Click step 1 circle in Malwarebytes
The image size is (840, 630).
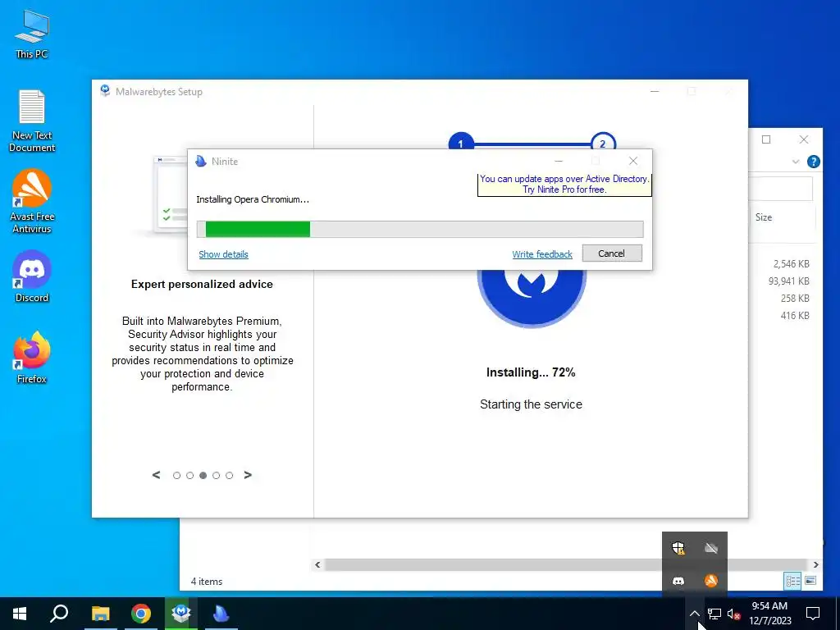click(461, 141)
